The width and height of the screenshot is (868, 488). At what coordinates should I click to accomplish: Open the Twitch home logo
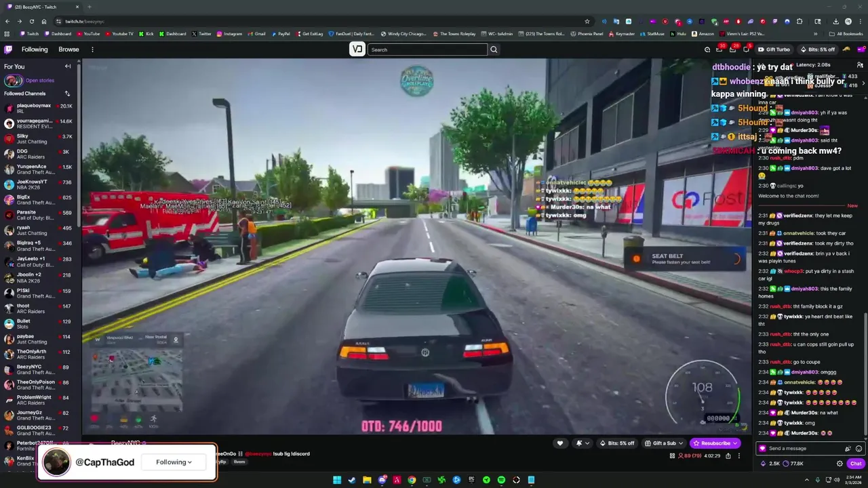(x=8, y=49)
